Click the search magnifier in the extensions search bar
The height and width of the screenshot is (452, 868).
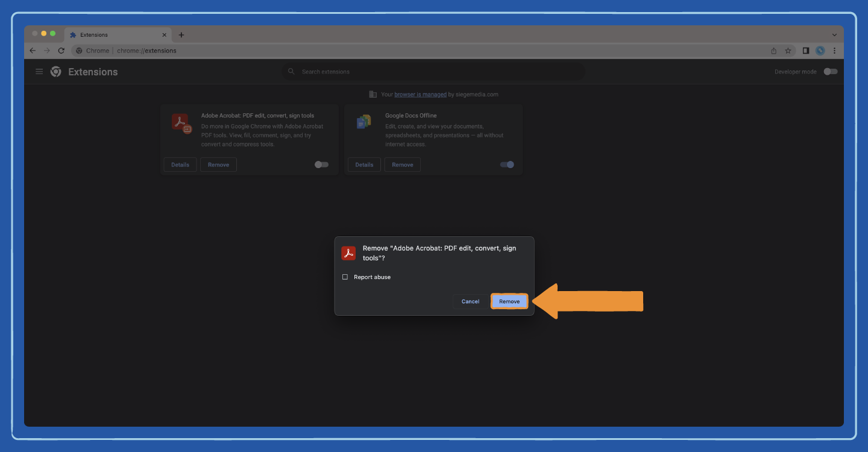pyautogui.click(x=291, y=71)
